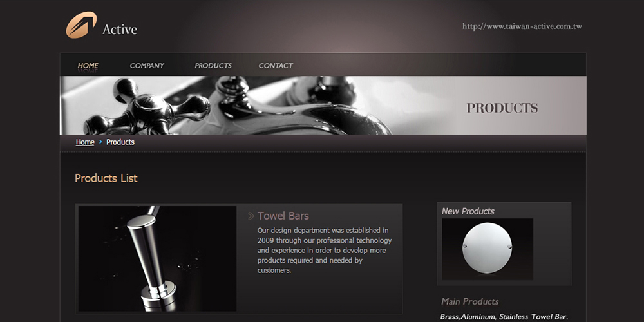Click the Products List heading
The height and width of the screenshot is (322, 644).
tap(106, 178)
